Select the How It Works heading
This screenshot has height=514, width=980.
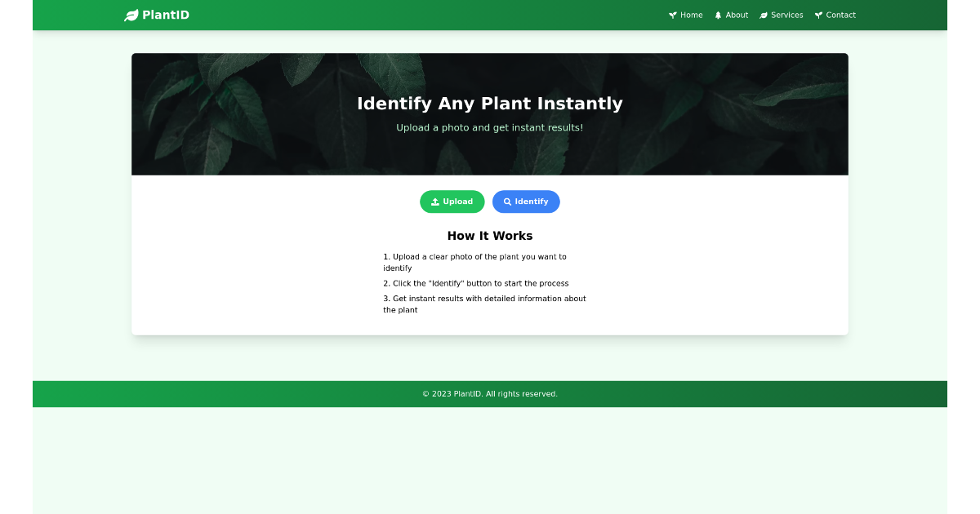489,236
